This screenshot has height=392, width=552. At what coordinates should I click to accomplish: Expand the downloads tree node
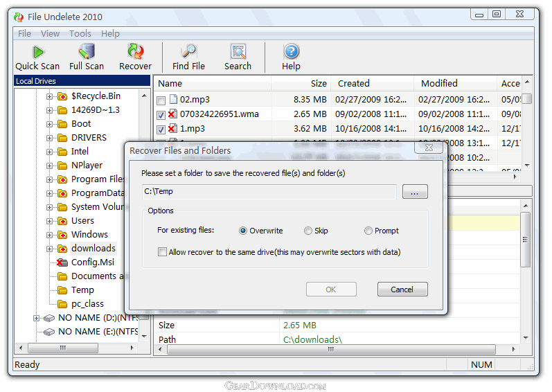[49, 249]
